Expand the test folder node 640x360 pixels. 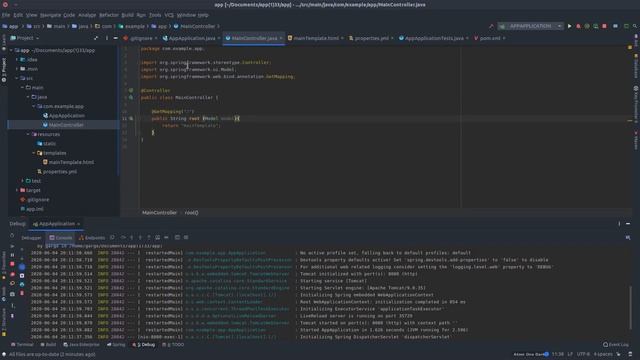click(x=23, y=181)
